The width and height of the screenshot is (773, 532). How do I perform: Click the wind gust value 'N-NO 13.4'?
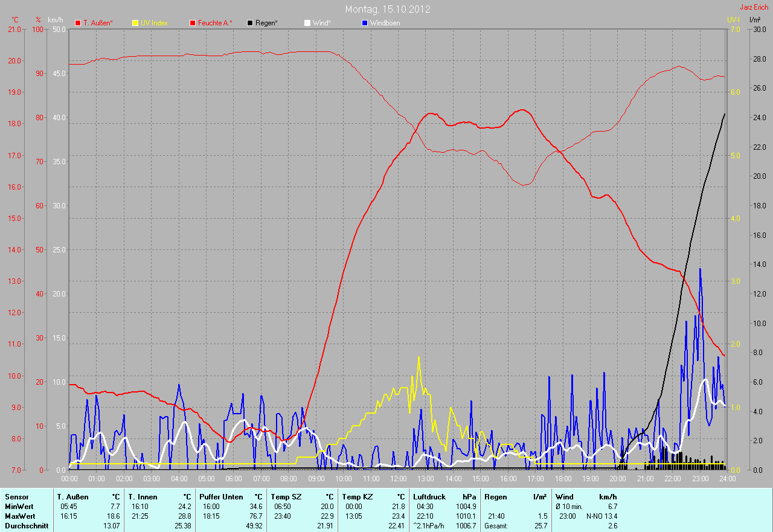[602, 516]
